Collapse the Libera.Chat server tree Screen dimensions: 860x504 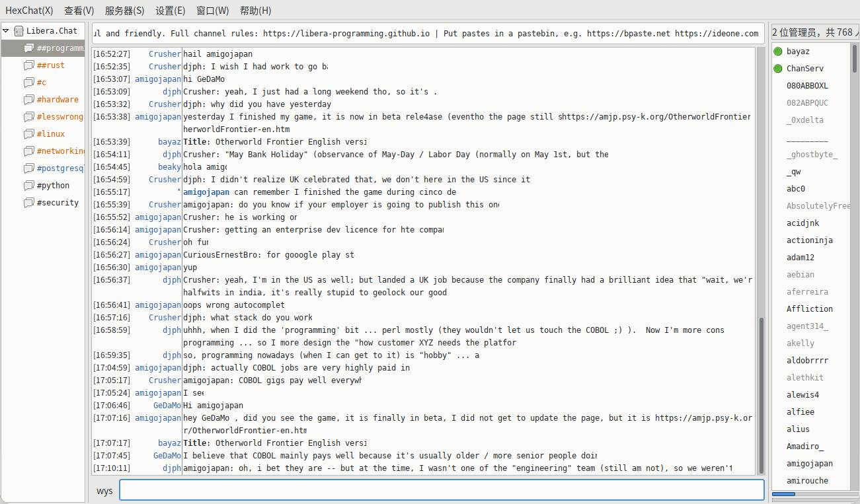tap(6, 30)
